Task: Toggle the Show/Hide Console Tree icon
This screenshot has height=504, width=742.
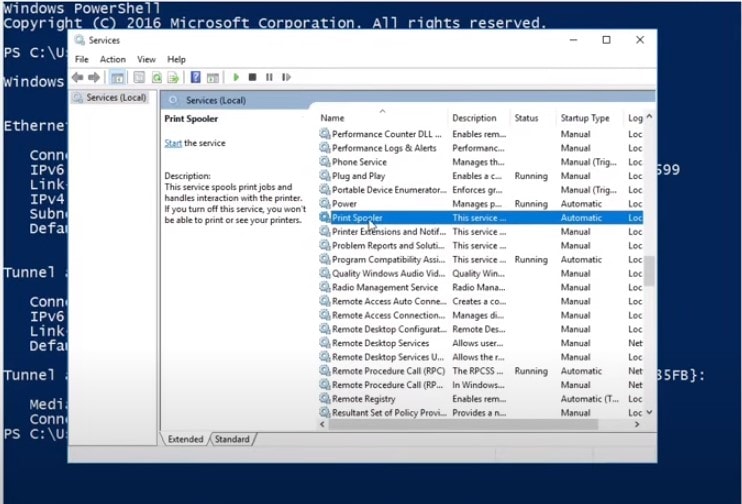Action: pos(117,77)
